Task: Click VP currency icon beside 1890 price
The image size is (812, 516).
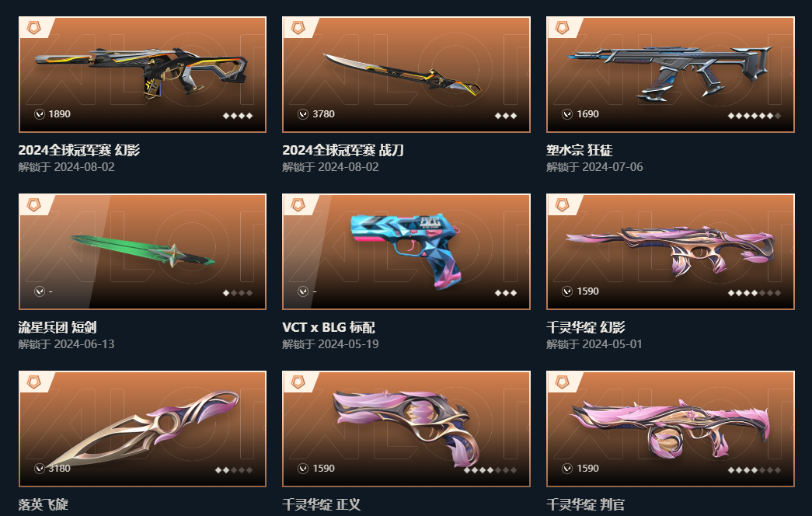Action: point(40,114)
